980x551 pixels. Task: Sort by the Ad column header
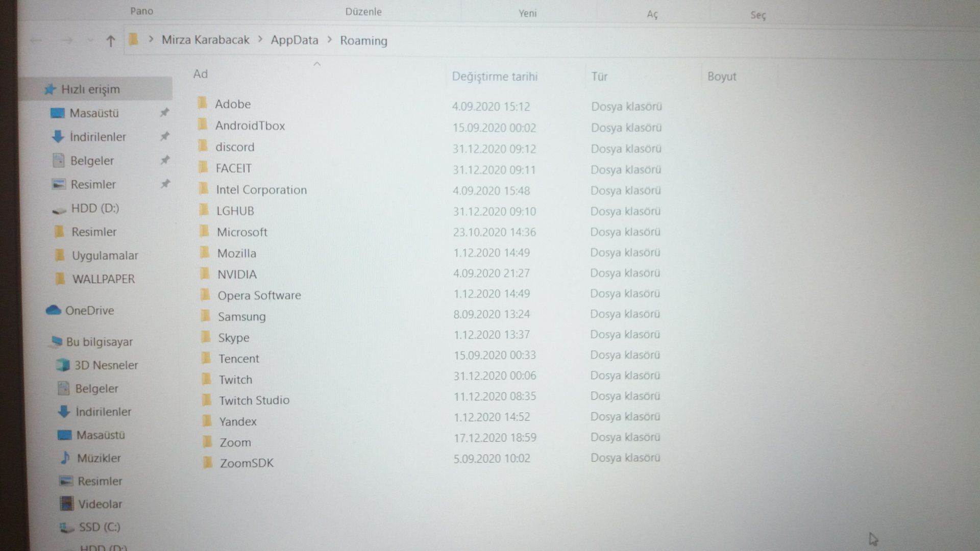(x=201, y=74)
